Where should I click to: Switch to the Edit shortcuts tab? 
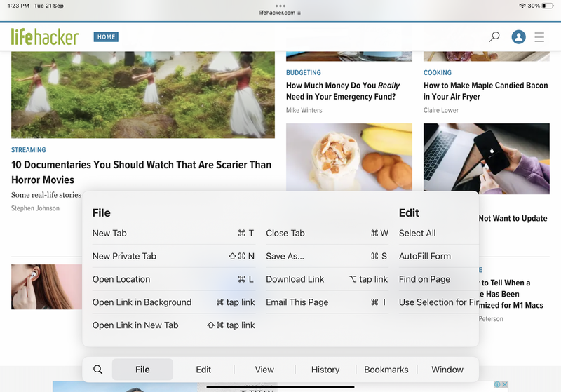click(203, 370)
